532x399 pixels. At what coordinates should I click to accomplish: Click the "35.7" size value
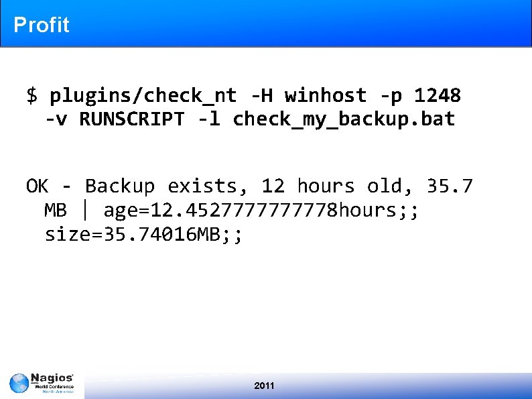[x=450, y=186]
